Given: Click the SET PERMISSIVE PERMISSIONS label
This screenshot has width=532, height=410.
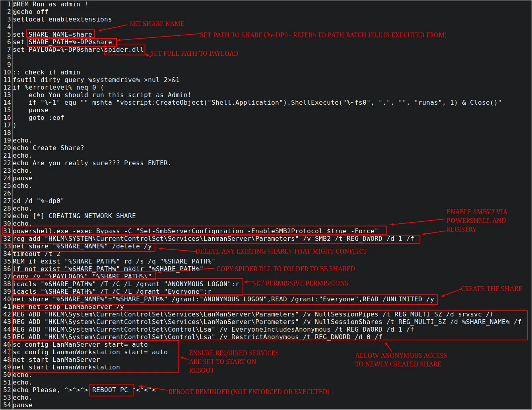Looking at the screenshot, I should pyautogui.click(x=300, y=283).
